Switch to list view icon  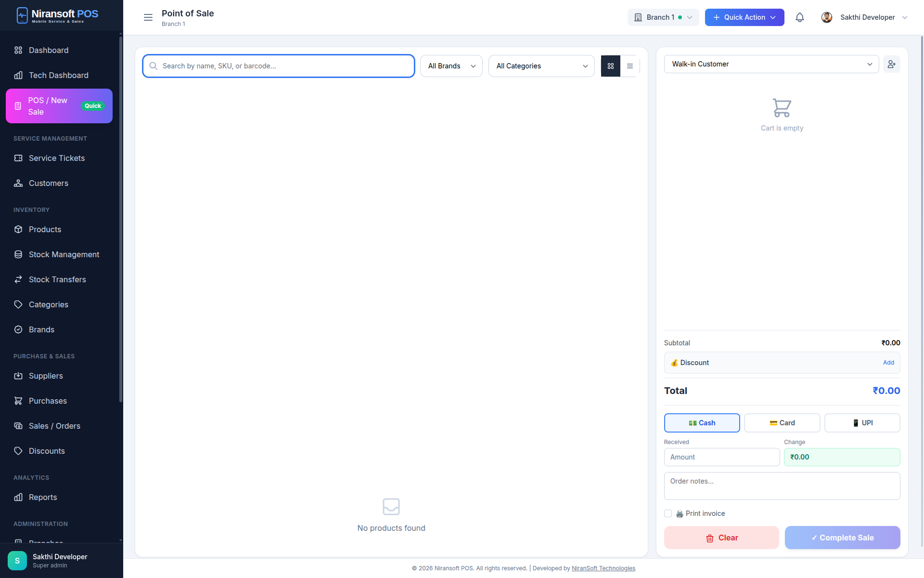[629, 66]
